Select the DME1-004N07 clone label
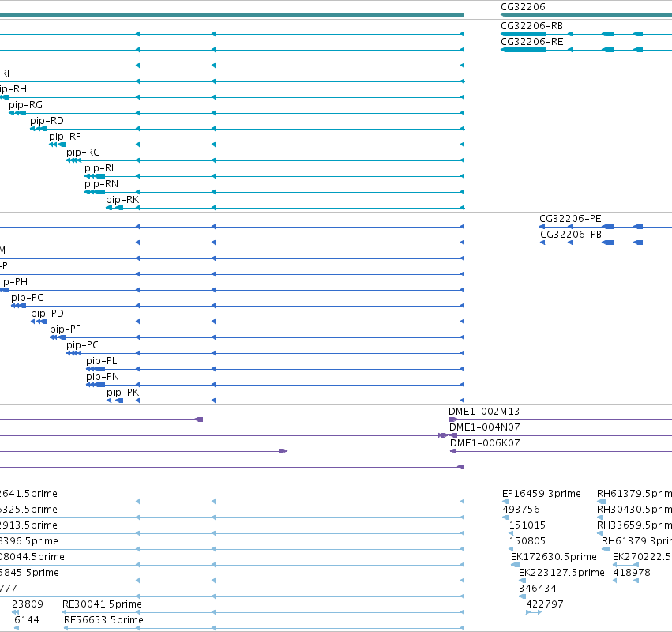672x632 pixels. coord(484,427)
